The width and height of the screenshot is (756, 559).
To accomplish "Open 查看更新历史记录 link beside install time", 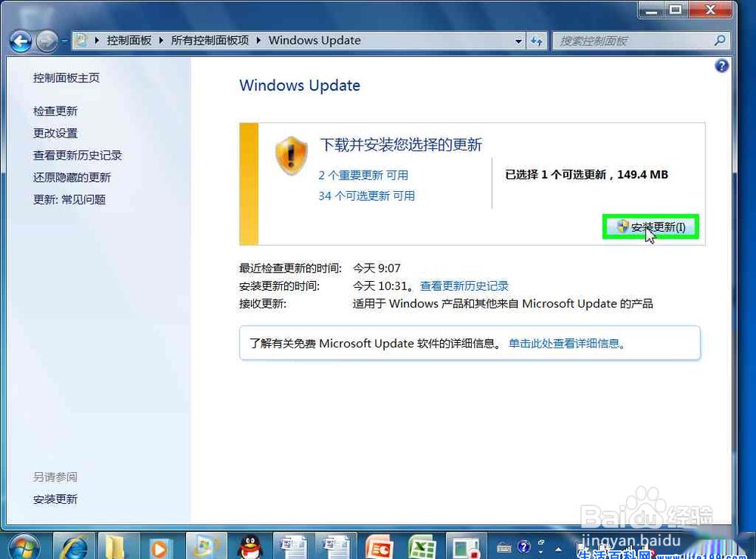I will (464, 286).
